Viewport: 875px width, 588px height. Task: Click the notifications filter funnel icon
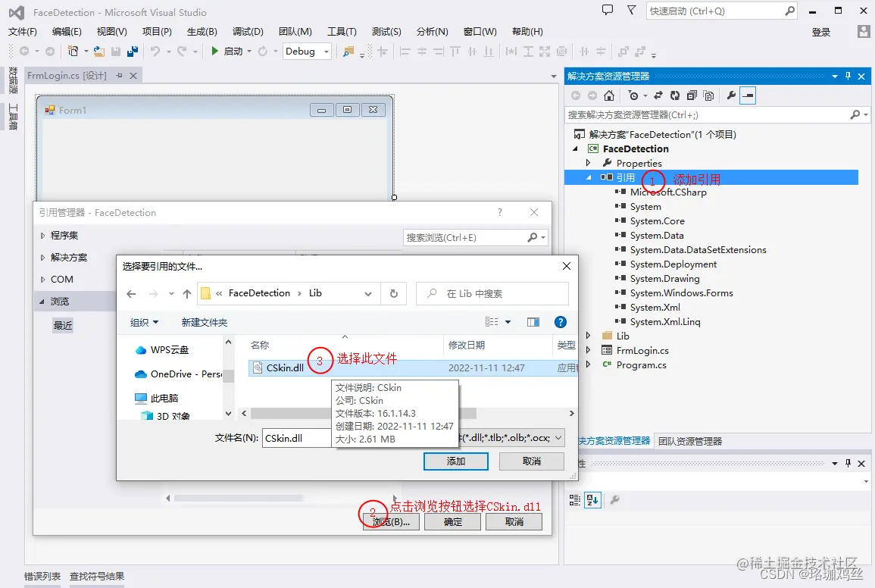pos(632,10)
